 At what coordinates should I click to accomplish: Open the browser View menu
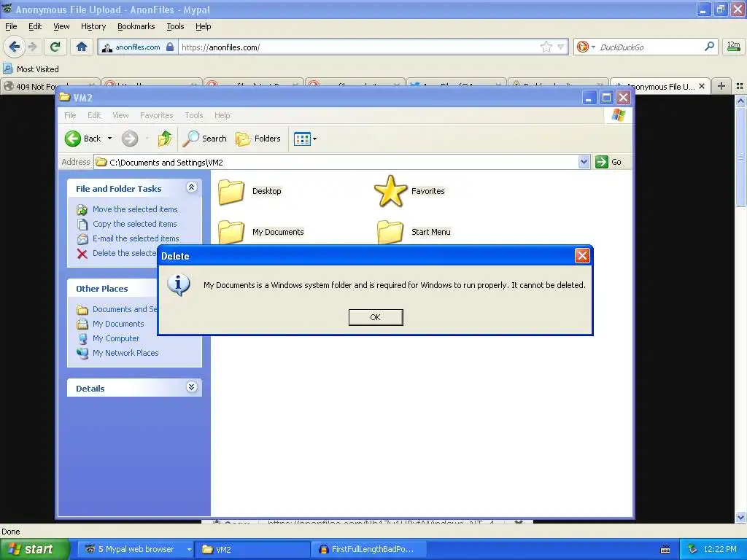click(x=61, y=26)
